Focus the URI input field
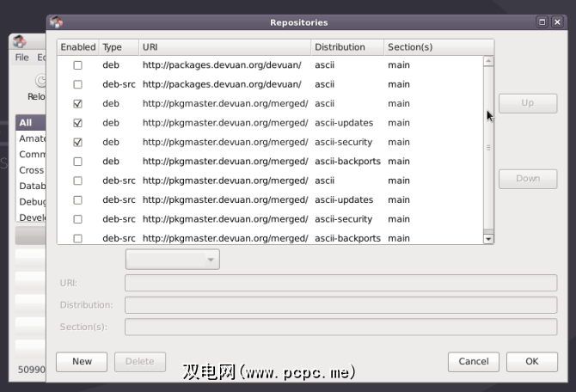 coord(341,283)
